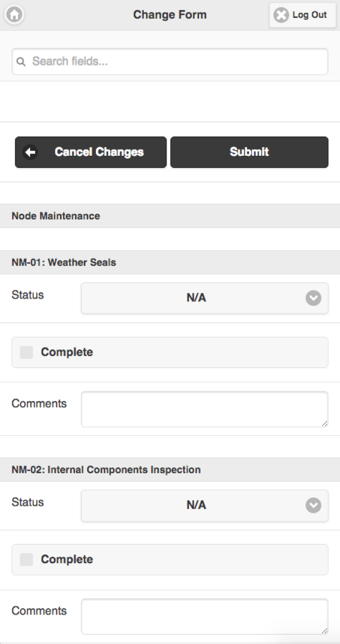Click the Log Out button text
The image size is (340, 644).
[x=309, y=15]
